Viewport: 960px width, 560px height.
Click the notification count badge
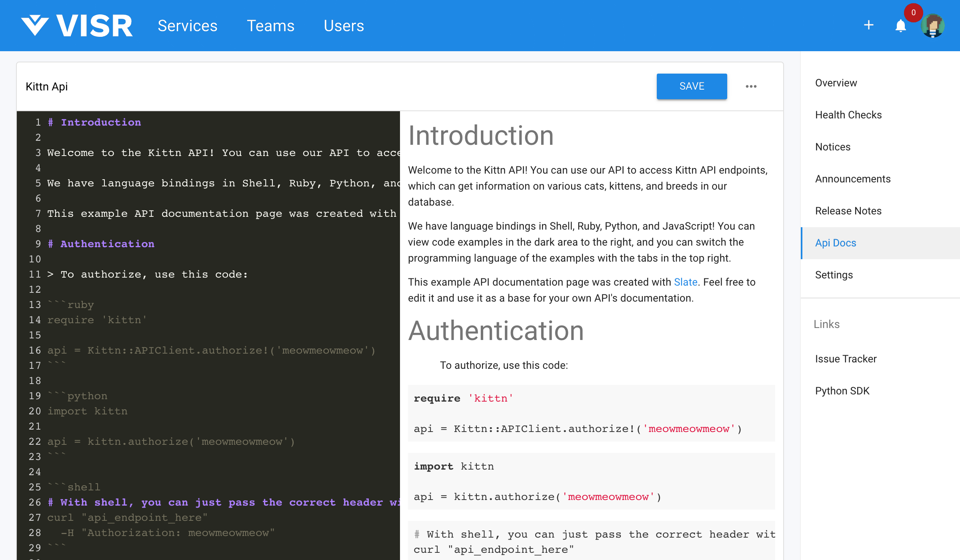pyautogui.click(x=913, y=12)
